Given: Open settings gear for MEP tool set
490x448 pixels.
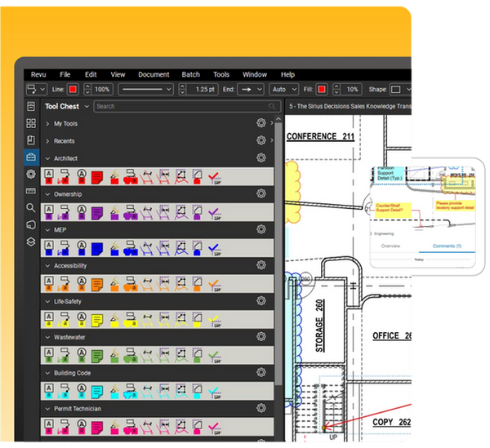Looking at the screenshot, I should tap(261, 229).
